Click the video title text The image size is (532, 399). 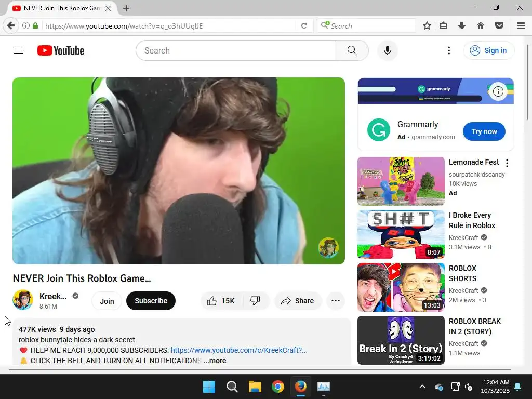(82, 278)
